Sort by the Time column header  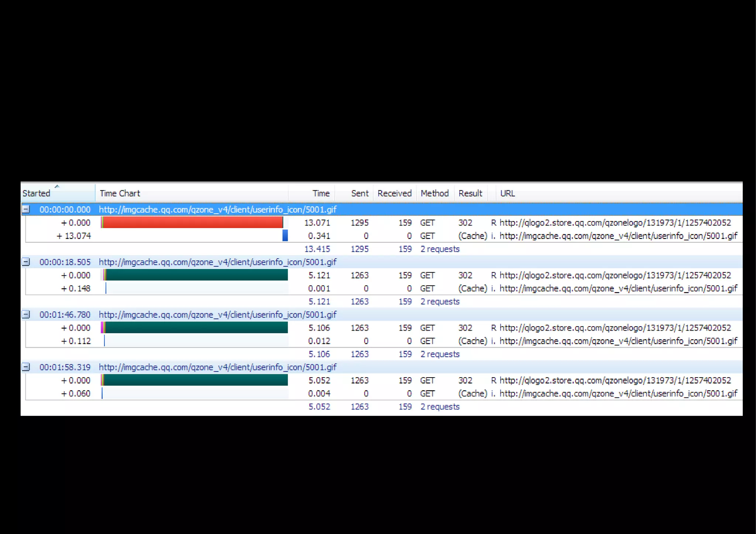(x=320, y=193)
